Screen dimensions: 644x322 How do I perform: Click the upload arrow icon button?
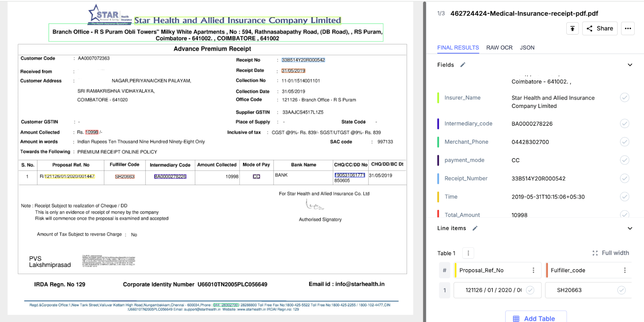coord(572,29)
